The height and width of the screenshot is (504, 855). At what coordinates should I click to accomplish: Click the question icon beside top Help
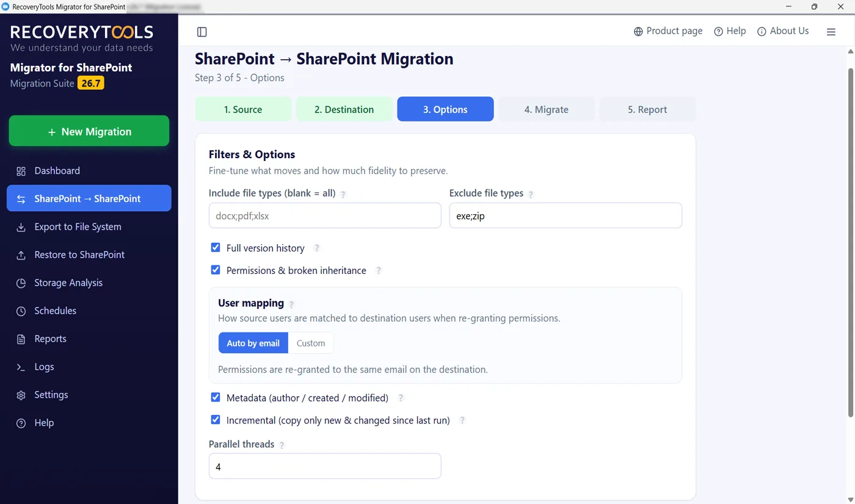coord(718,31)
